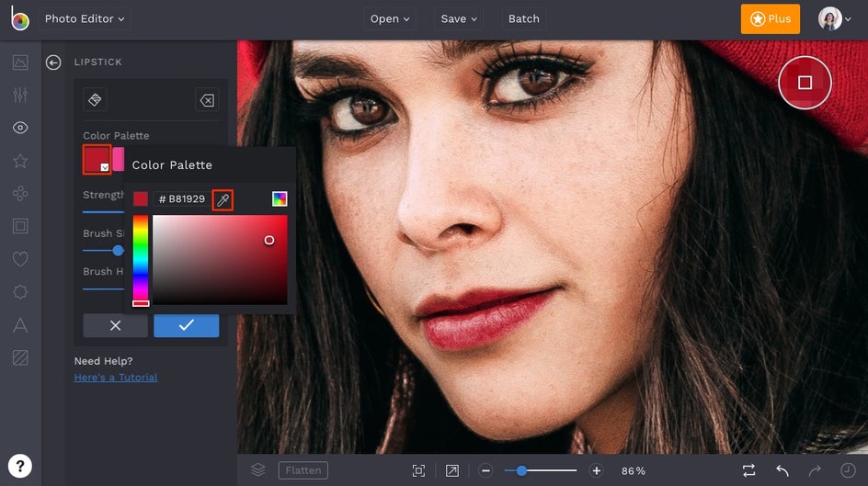Click the rainbow hue slider bar

pos(141,260)
